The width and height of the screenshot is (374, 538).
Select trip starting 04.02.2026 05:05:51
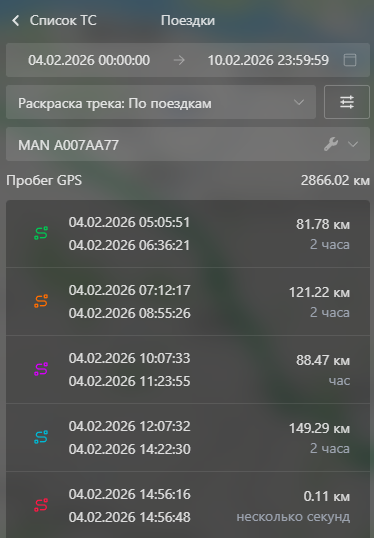[129, 222]
